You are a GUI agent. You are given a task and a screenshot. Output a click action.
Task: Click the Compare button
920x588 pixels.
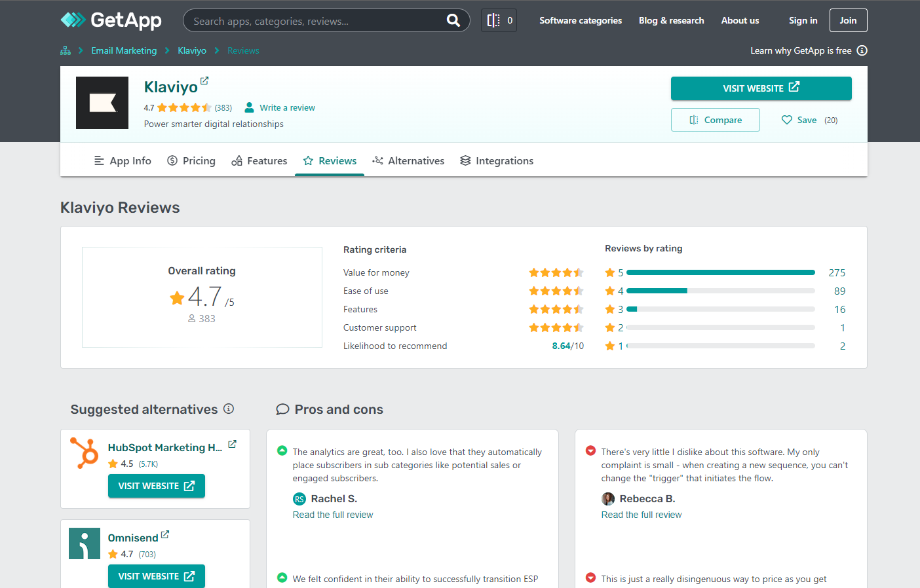[716, 120]
